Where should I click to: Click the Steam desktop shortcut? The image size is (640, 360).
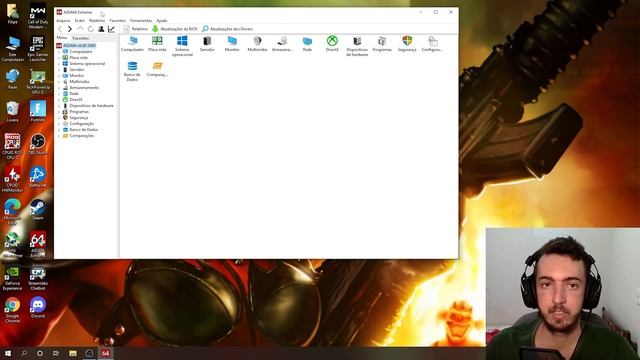tap(38, 209)
